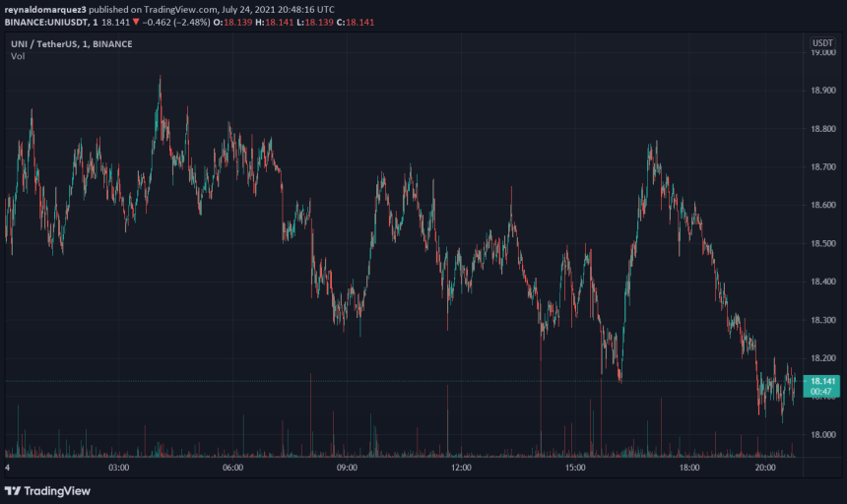The height and width of the screenshot is (504, 847).
Task: Click the 18.000 price axis label
Action: pyautogui.click(x=822, y=434)
